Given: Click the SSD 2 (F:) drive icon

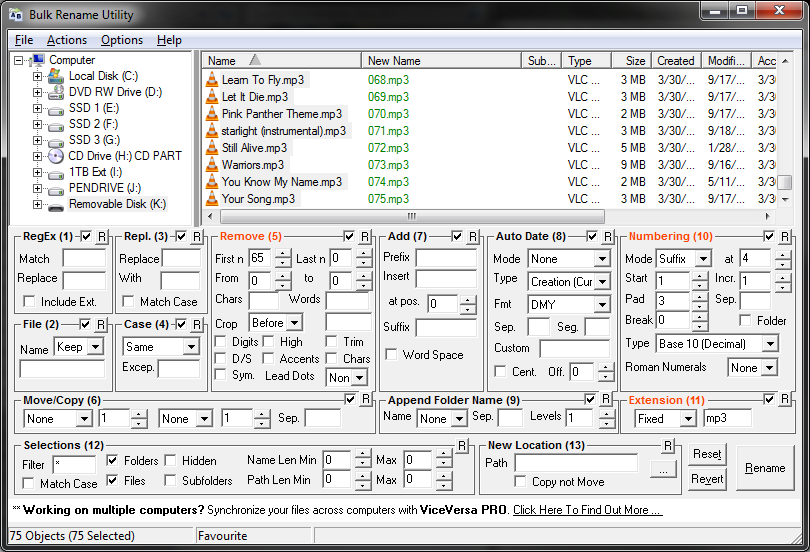Looking at the screenshot, I should coord(56,125).
